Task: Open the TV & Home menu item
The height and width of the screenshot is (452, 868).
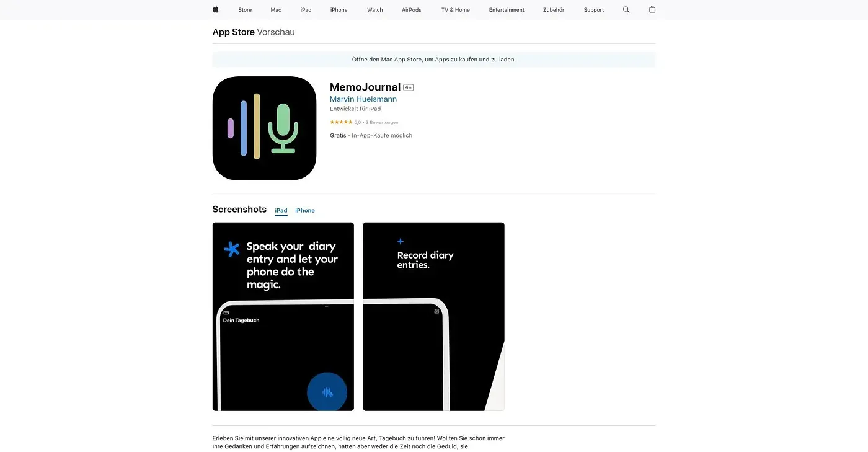Action: [x=456, y=10]
